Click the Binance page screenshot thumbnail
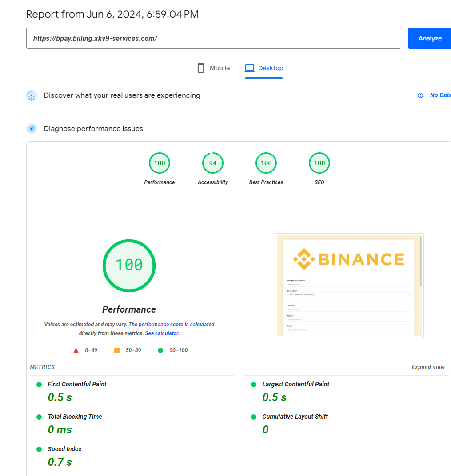This screenshot has width=451, height=476. coord(349,286)
